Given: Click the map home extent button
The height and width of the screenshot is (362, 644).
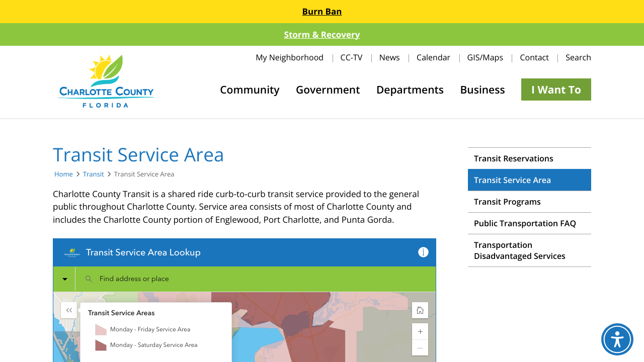Looking at the screenshot, I should point(420,310).
